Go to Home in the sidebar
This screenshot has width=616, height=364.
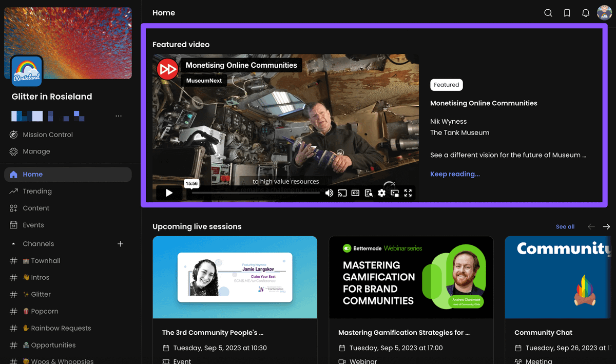click(x=68, y=175)
